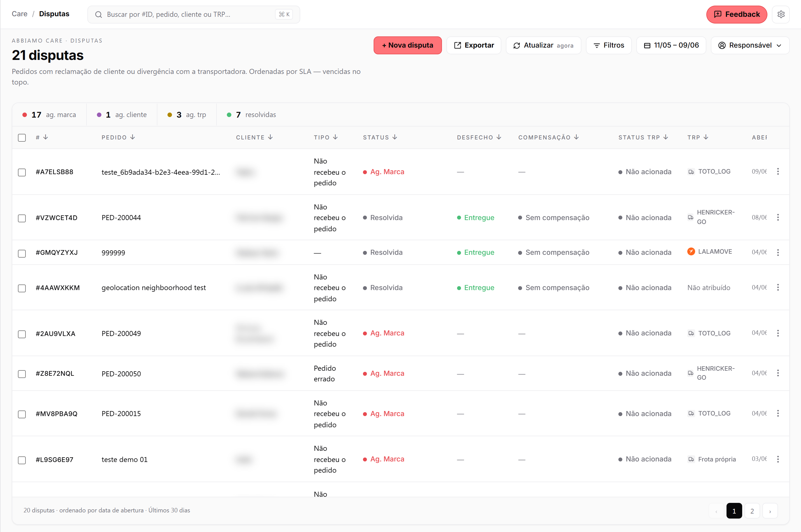Sort by # column
Image resolution: width=801 pixels, height=532 pixels.
42,137
